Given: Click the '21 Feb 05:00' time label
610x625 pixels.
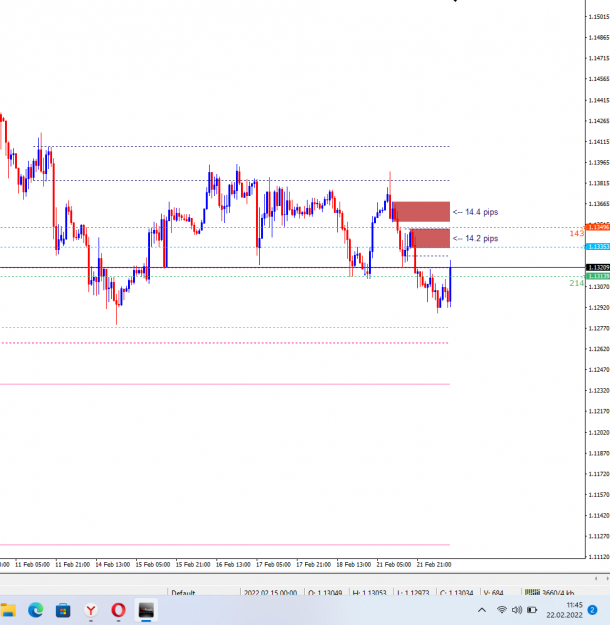Looking at the screenshot, I should 394,564.
